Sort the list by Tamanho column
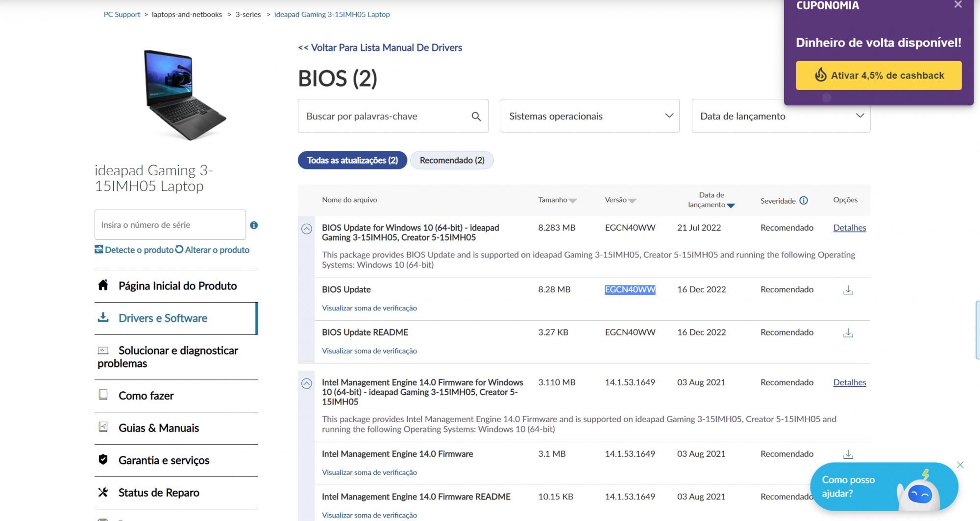 point(557,200)
